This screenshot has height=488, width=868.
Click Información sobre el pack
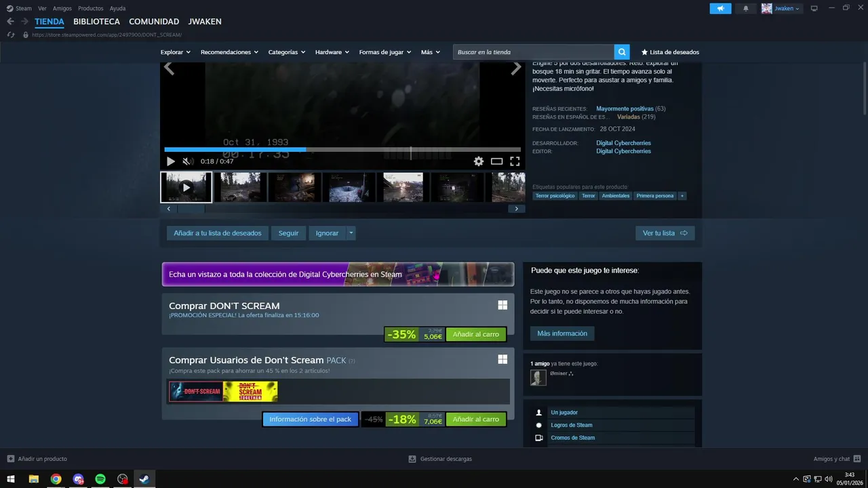(x=311, y=420)
